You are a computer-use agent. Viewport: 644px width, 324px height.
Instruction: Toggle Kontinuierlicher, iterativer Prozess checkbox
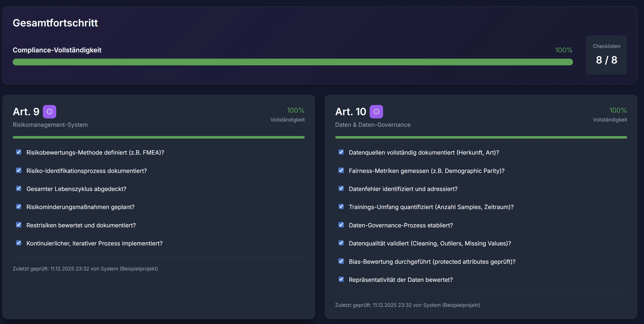[19, 243]
